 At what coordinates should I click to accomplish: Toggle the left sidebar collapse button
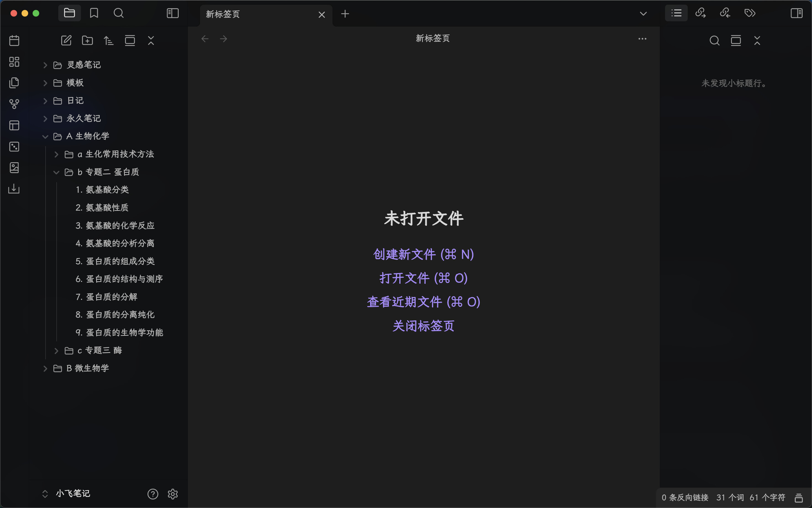(173, 13)
